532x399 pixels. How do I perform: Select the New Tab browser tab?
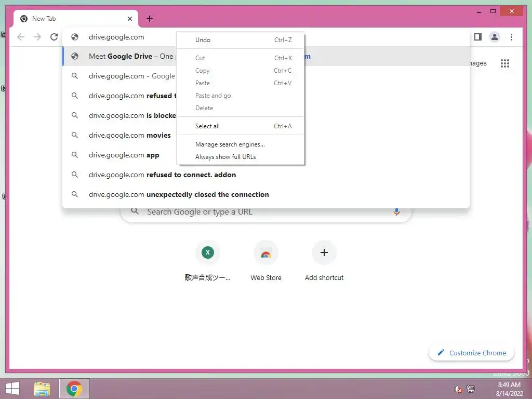76,19
